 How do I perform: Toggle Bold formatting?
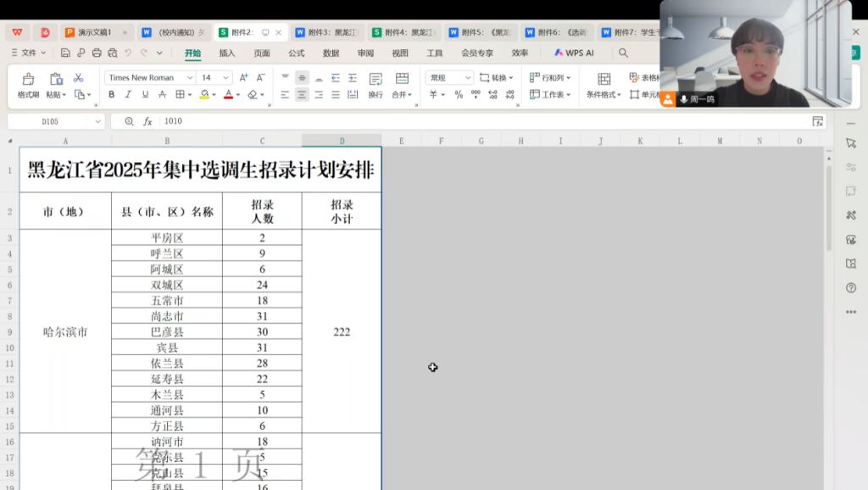(x=112, y=95)
